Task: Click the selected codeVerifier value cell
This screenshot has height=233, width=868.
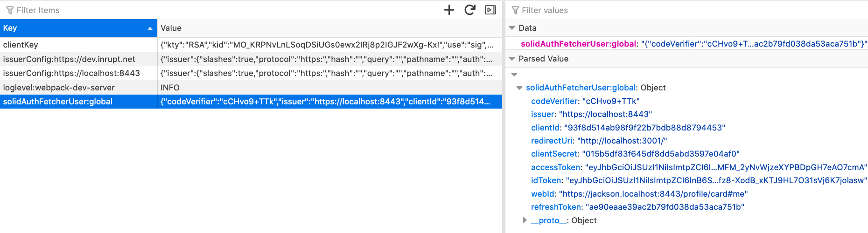Action: [329, 102]
